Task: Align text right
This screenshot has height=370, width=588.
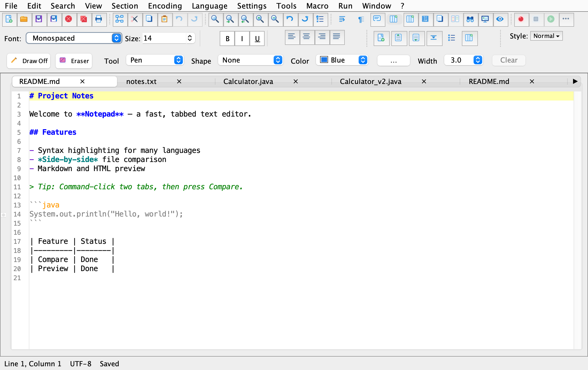Action: (322, 37)
